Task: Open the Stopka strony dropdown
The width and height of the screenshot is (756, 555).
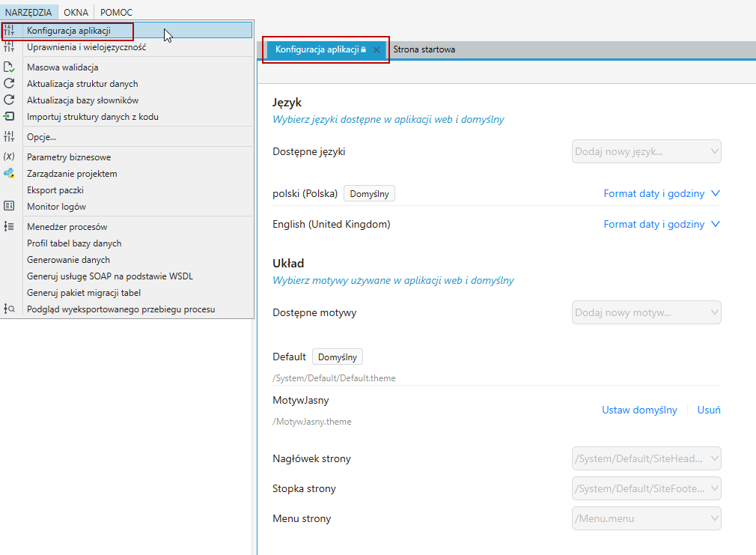Action: tap(647, 488)
